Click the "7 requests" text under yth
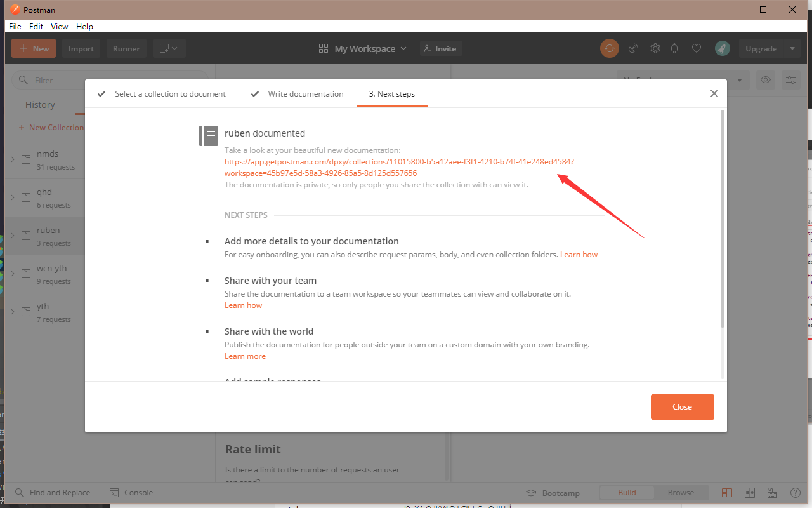Image resolution: width=812 pixels, height=508 pixels. tap(54, 319)
